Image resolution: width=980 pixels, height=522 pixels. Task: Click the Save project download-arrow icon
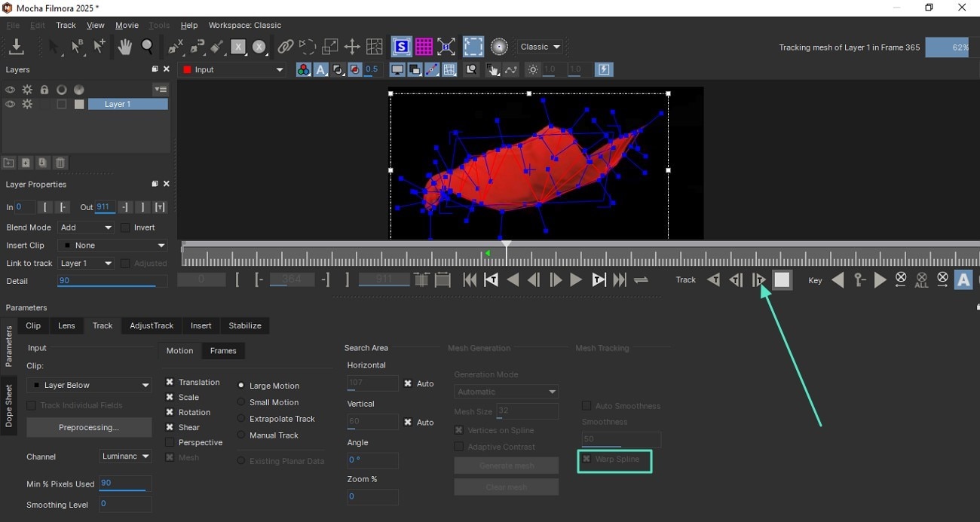click(x=17, y=47)
